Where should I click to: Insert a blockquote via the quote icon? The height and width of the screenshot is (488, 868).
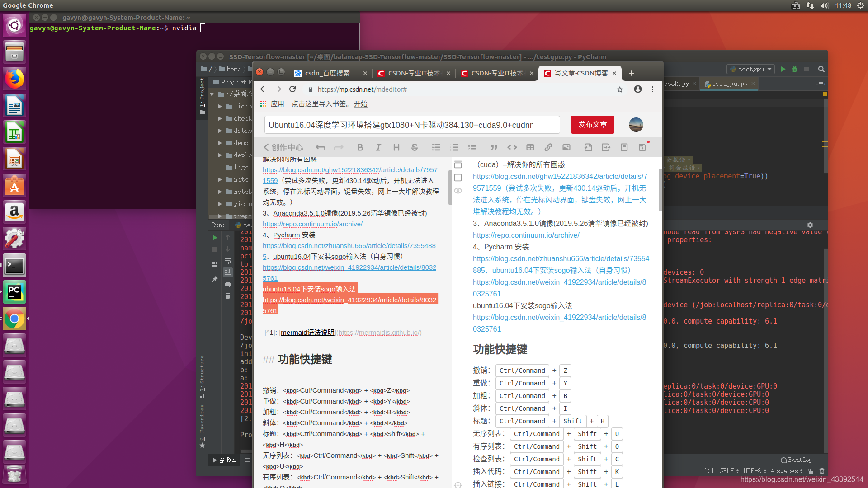494,147
